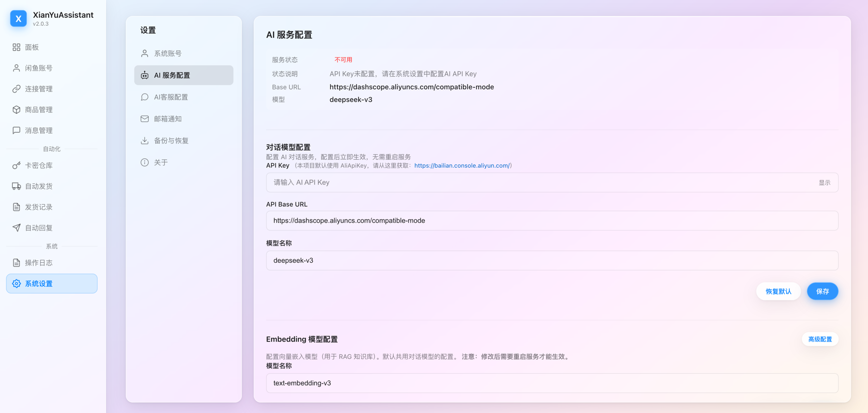
Task: Click the 连接管理 link chain icon
Action: (16, 89)
